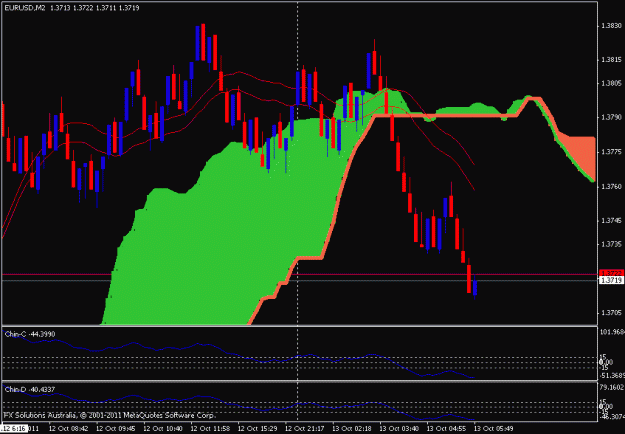
Task: Click the 12 Oct 21:17 time label
Action: pyautogui.click(x=305, y=429)
